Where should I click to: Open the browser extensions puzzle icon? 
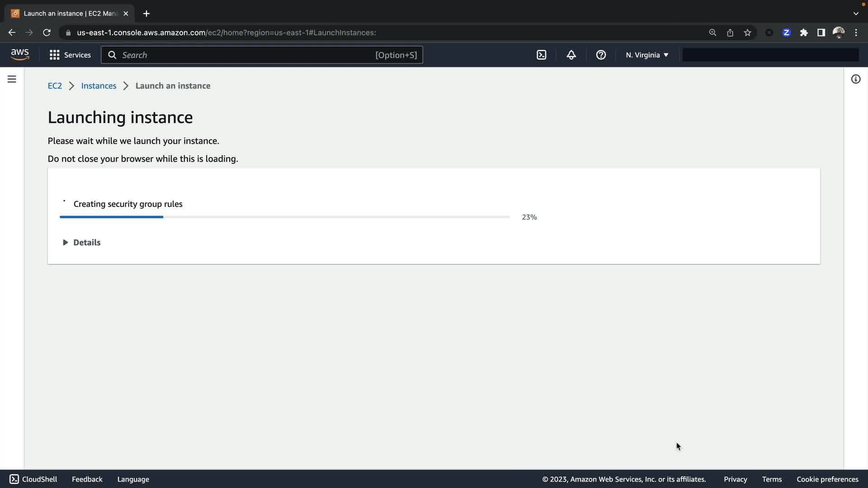point(804,33)
